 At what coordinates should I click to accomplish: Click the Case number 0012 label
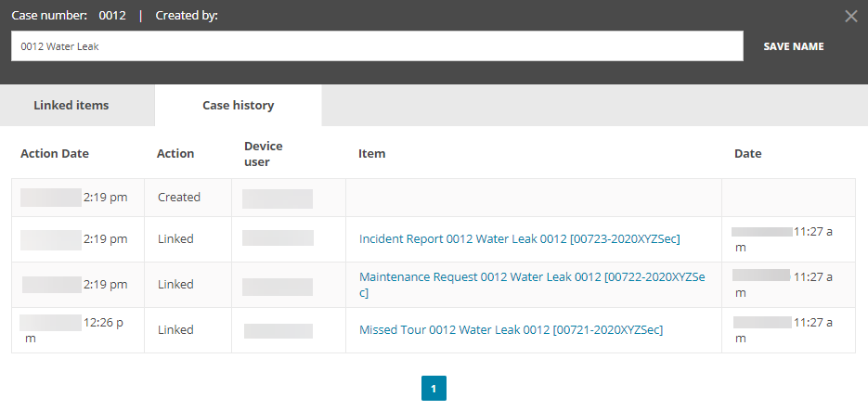(x=68, y=15)
